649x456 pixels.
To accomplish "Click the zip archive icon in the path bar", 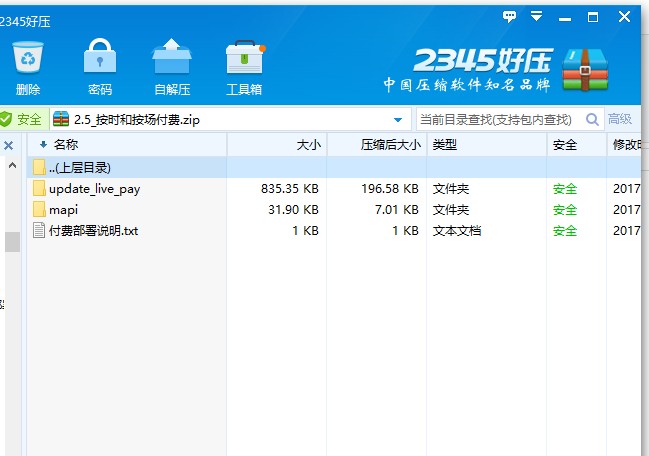I will [61, 119].
